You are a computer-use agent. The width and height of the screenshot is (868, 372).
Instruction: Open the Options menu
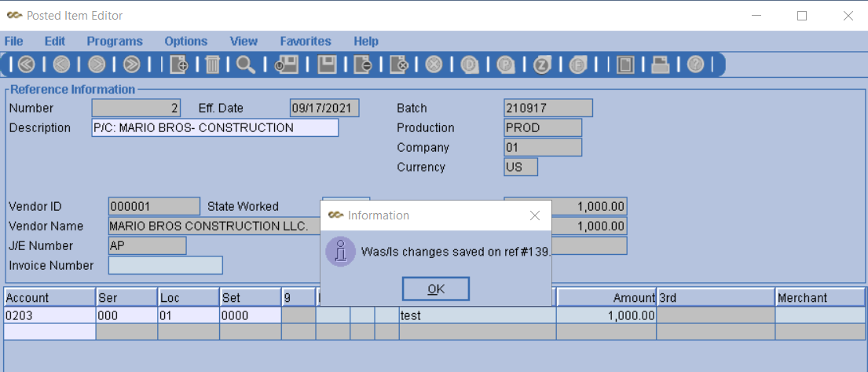[186, 41]
